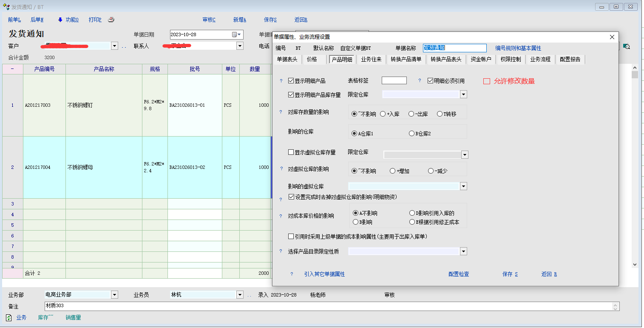Open the 影响的虚拟仓库 dropdown
This screenshot has width=644, height=328.
pyautogui.click(x=463, y=186)
